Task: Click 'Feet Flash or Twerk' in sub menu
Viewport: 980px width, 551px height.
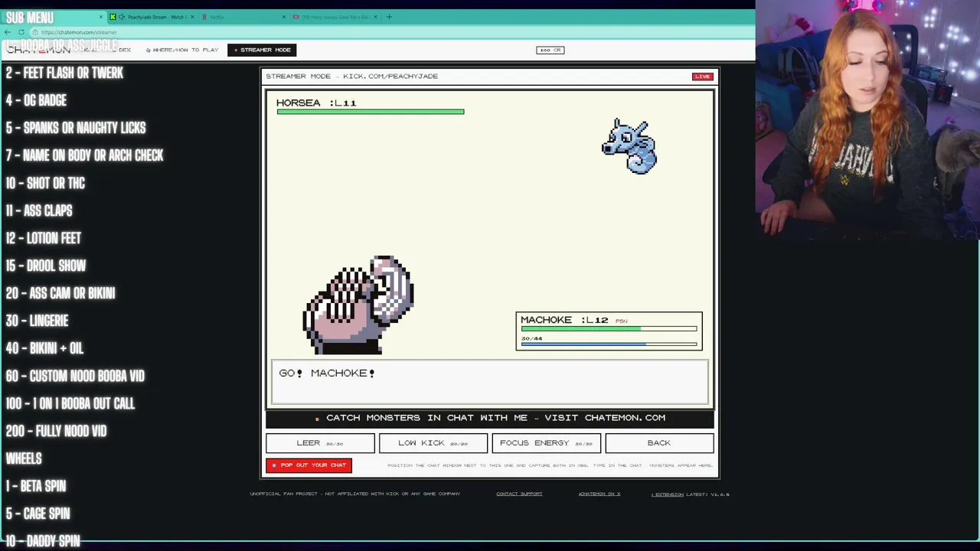Action: [64, 73]
